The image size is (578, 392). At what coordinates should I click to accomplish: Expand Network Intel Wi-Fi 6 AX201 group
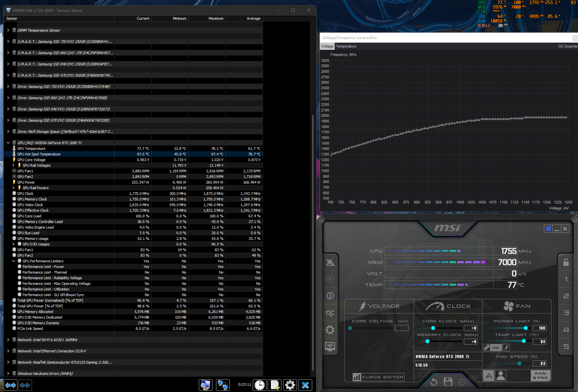point(8,340)
